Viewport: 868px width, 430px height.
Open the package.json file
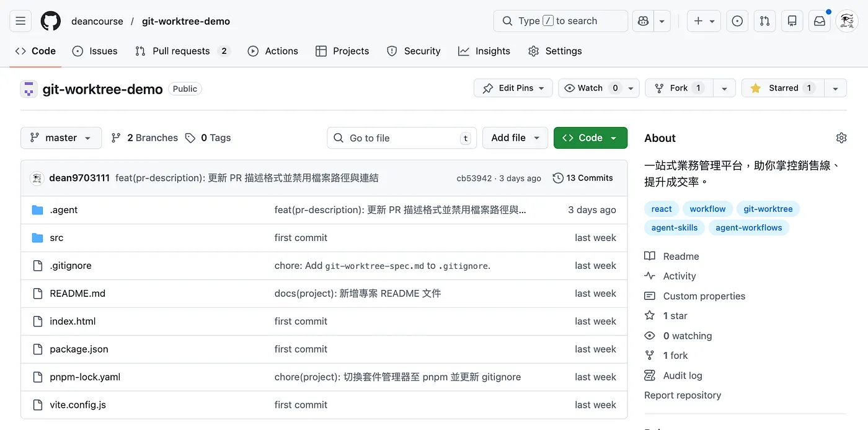pos(79,349)
